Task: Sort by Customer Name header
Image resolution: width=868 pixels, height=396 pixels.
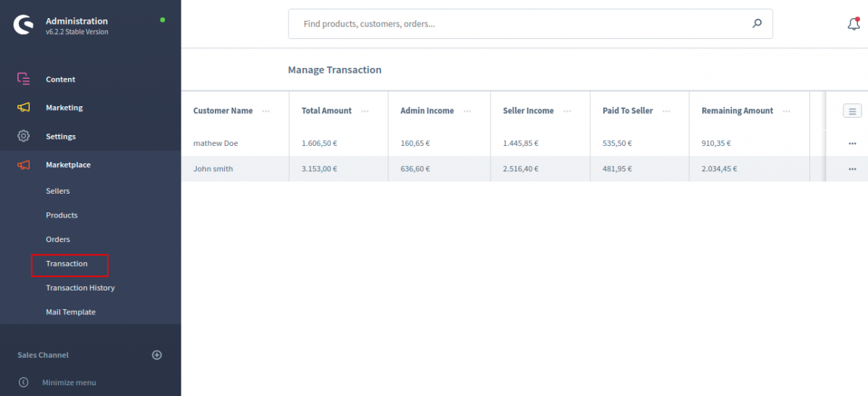Action: 223,111
